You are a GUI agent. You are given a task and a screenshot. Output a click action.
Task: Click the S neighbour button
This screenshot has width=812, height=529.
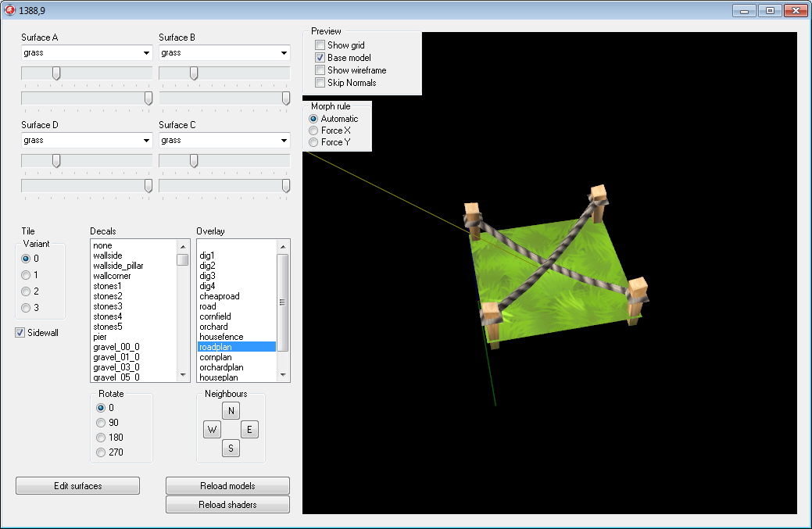[231, 449]
